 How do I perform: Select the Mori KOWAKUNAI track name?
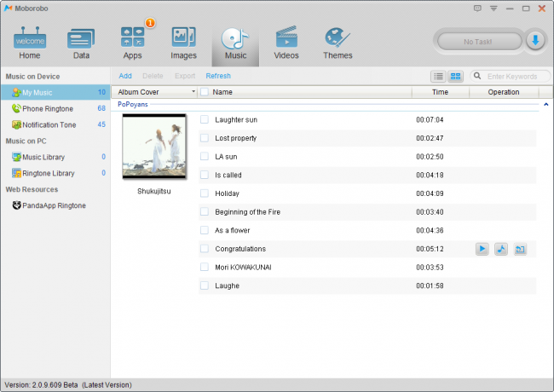(x=243, y=268)
